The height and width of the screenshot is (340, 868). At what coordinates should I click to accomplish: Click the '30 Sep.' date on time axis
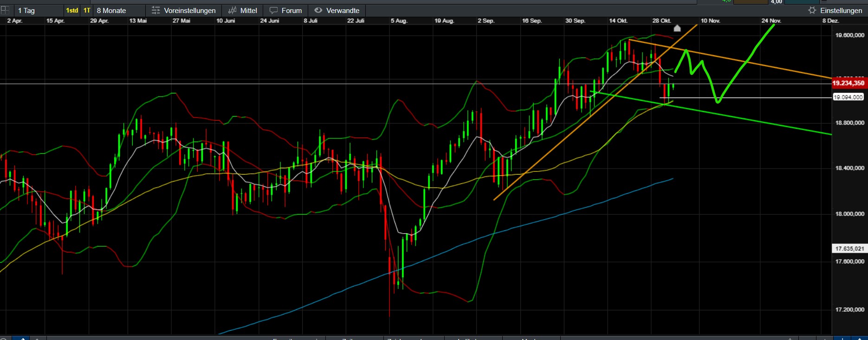[x=575, y=21]
